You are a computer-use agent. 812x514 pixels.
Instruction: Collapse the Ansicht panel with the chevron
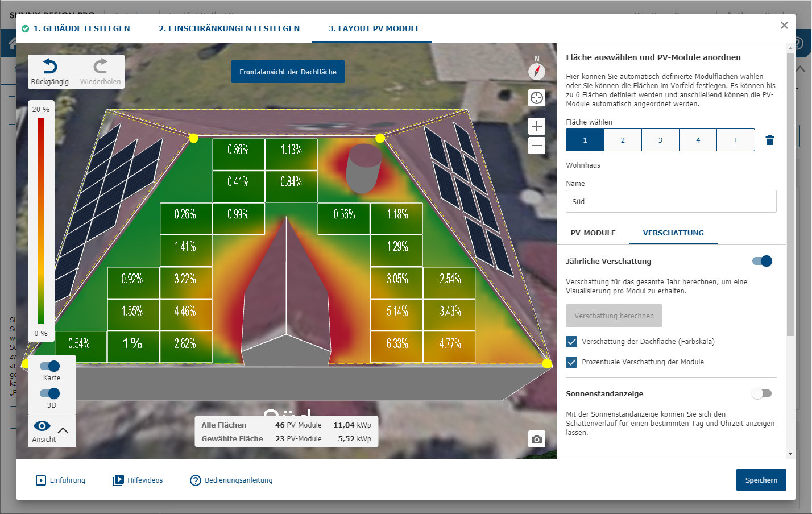(x=63, y=430)
